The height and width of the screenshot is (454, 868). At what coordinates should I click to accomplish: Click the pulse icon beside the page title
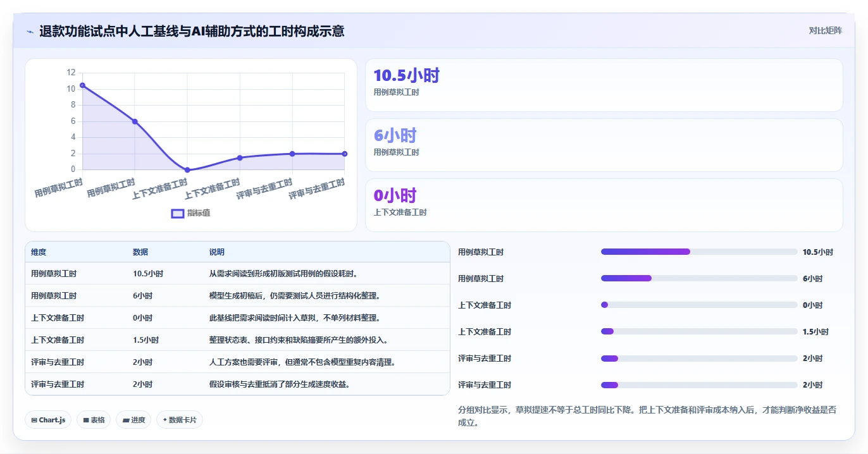30,32
